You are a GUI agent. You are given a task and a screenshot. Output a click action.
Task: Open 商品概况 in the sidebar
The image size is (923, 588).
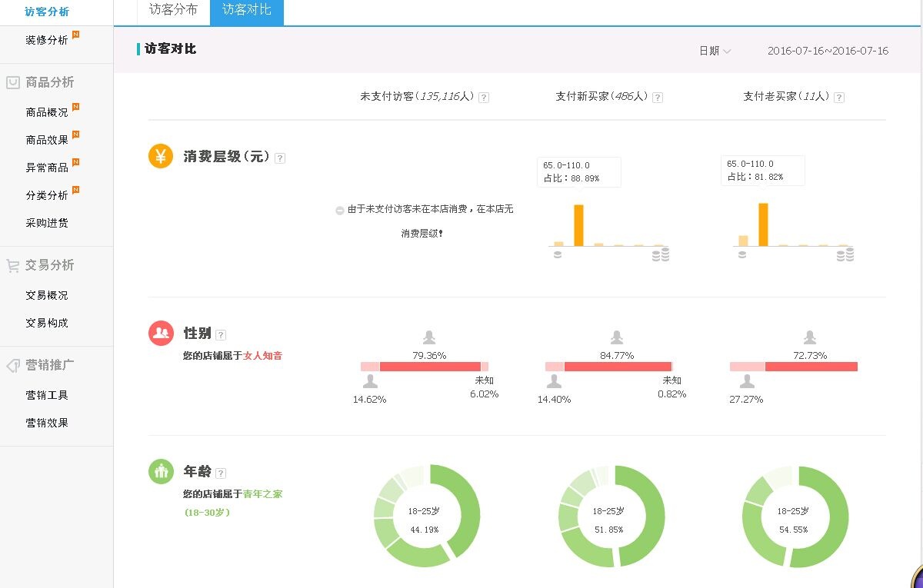[47, 112]
